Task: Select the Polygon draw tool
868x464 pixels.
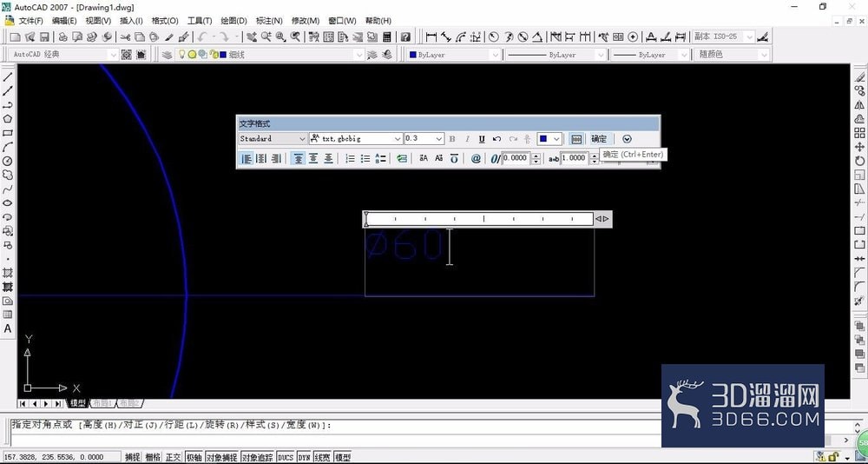Action: coord(8,119)
